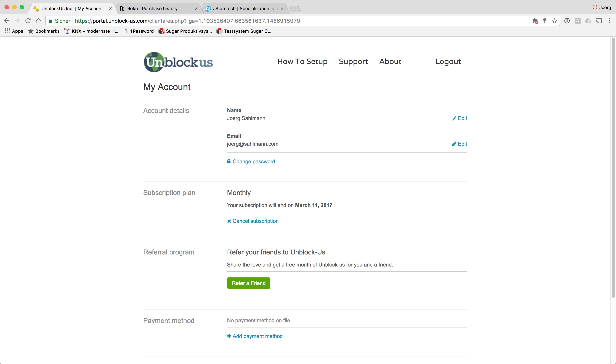The height and width of the screenshot is (364, 616).
Task: Reload the page with the refresh icon
Action: point(28,21)
